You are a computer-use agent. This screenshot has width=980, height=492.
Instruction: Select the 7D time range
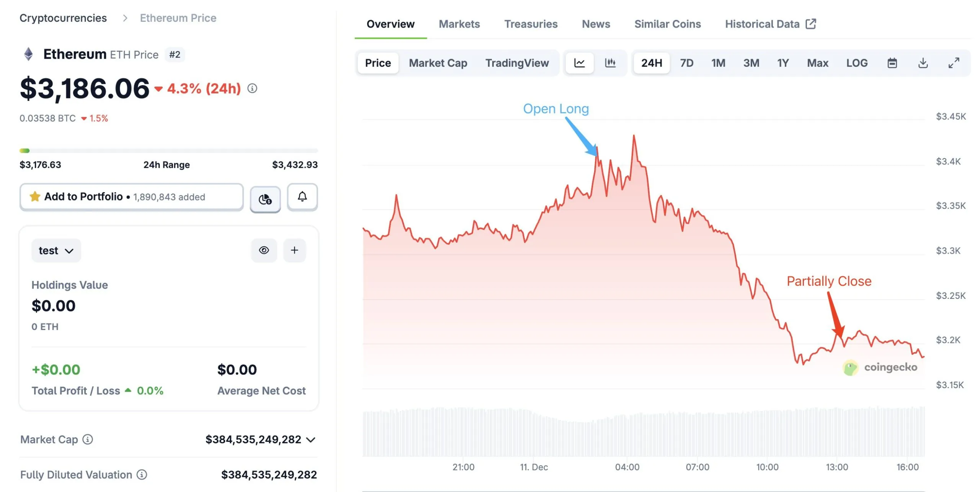click(x=686, y=63)
